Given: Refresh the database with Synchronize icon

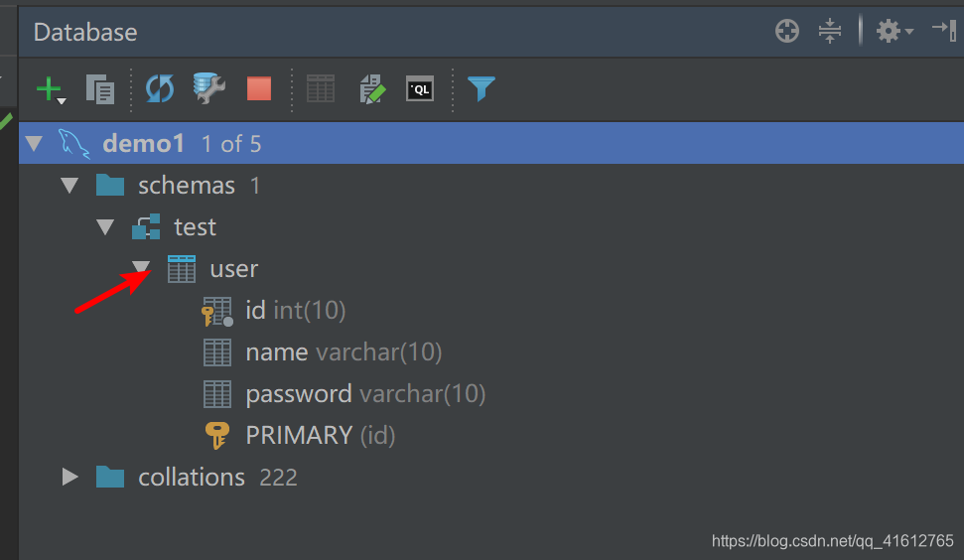Looking at the screenshot, I should click(159, 89).
